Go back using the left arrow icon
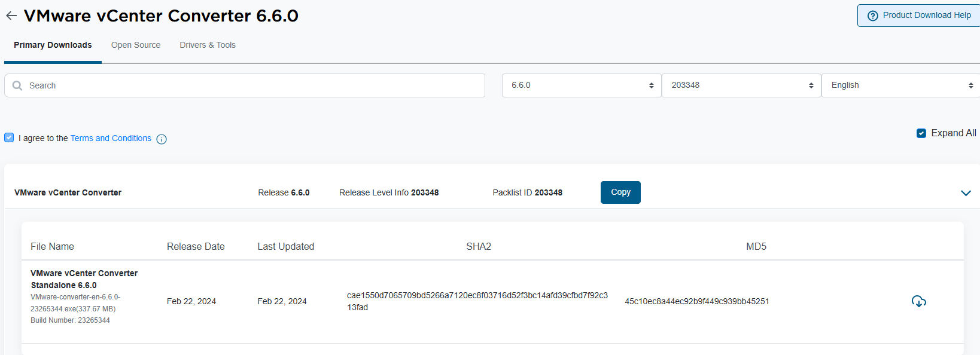Screen dimensions: 980x355 (x=11, y=16)
